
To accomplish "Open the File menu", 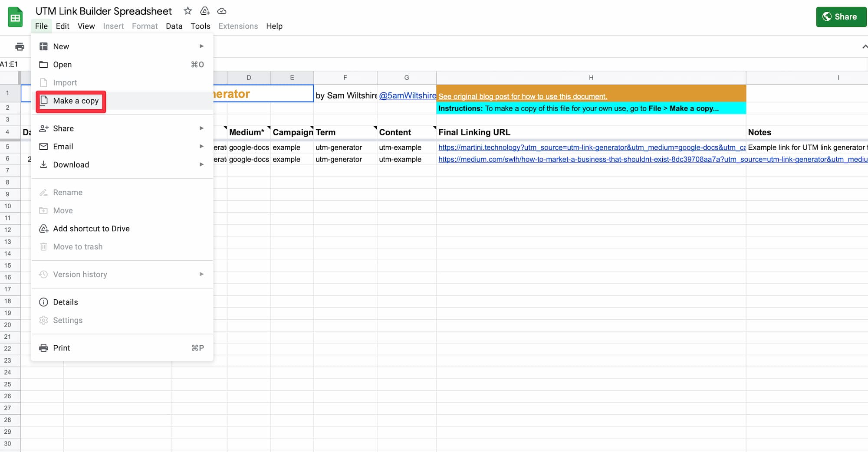I will (41, 26).
